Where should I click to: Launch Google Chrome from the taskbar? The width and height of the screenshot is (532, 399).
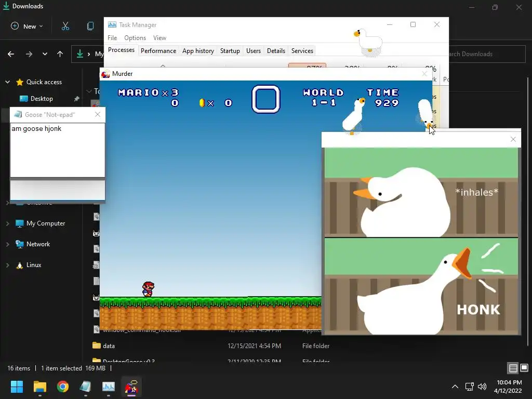(x=63, y=387)
